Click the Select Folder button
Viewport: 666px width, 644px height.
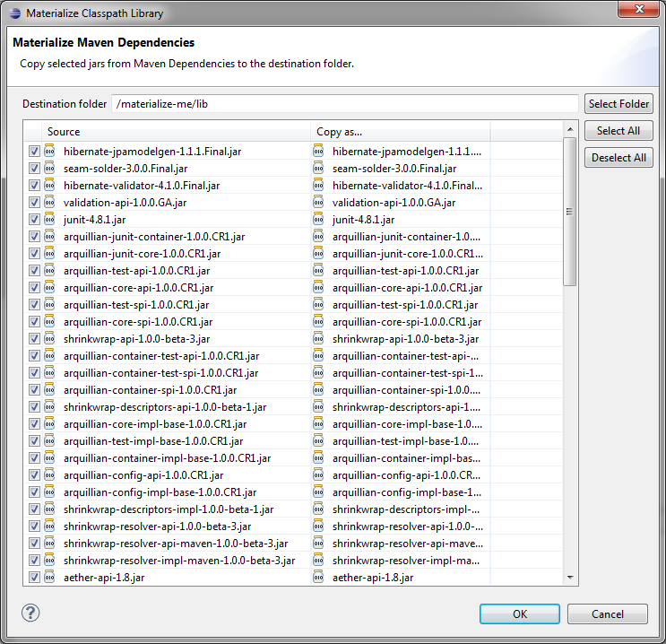point(618,104)
